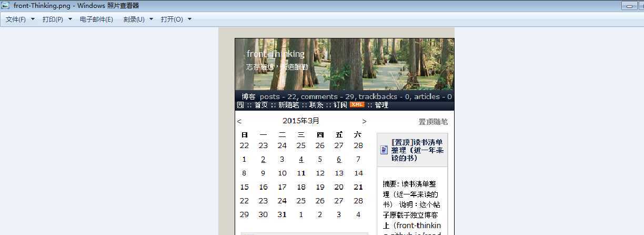Open the 刻录(U) menu
The width and height of the screenshot is (644, 235).
[134, 19]
